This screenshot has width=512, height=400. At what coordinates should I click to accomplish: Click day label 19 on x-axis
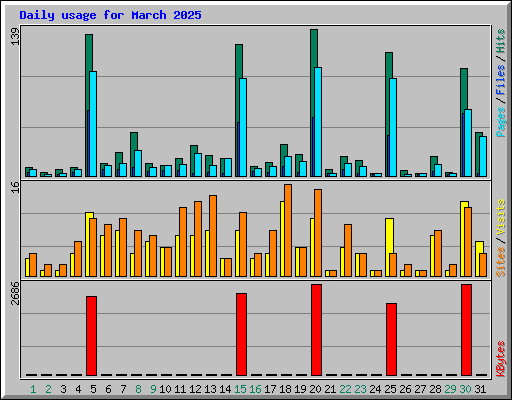coord(300,389)
